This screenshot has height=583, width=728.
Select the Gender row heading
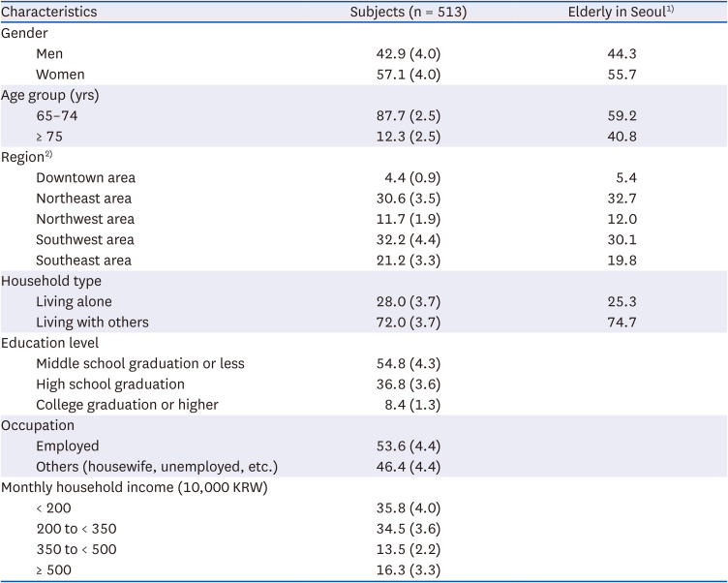24,33
